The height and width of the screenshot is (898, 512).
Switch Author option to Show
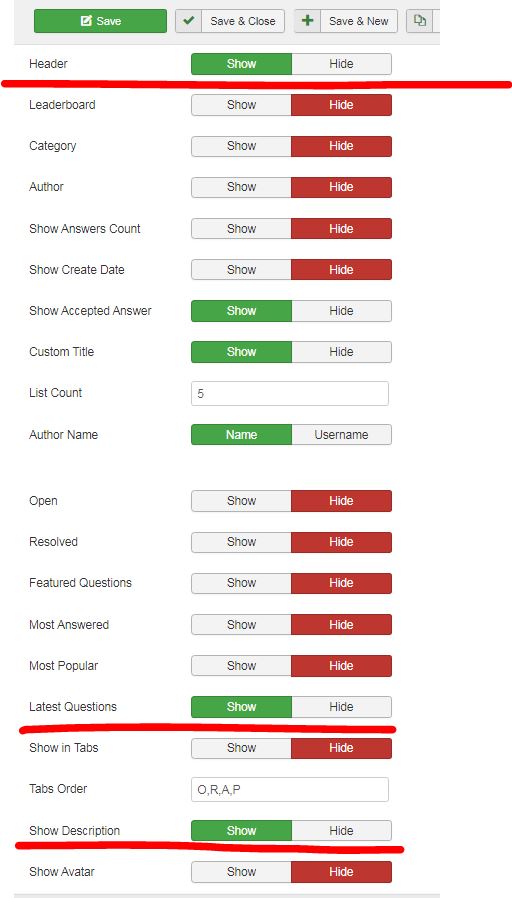241,187
